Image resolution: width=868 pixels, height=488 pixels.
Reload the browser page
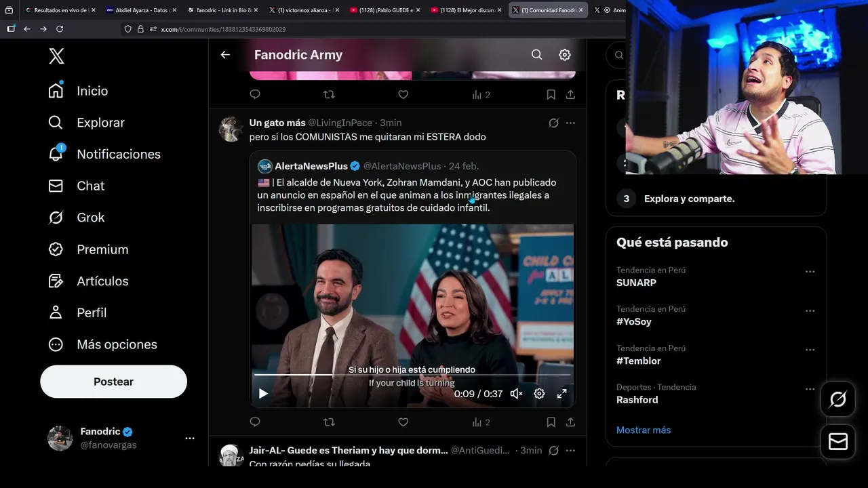tap(60, 29)
